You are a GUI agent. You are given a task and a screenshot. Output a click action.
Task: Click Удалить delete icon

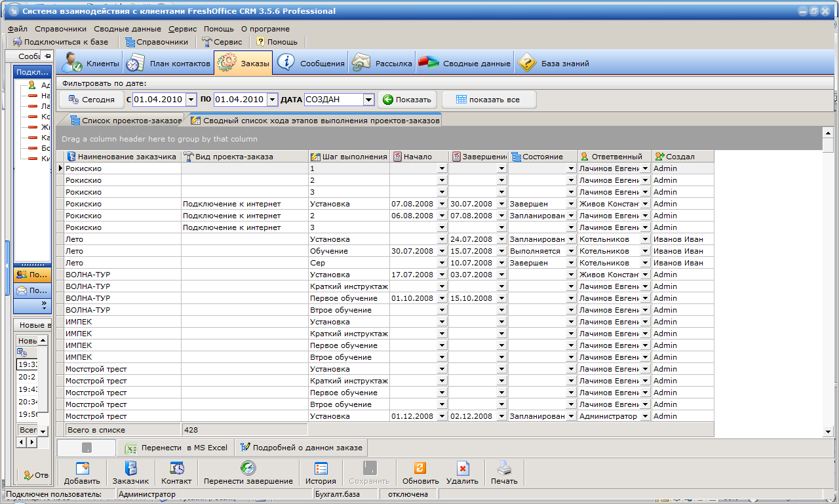tap(462, 468)
